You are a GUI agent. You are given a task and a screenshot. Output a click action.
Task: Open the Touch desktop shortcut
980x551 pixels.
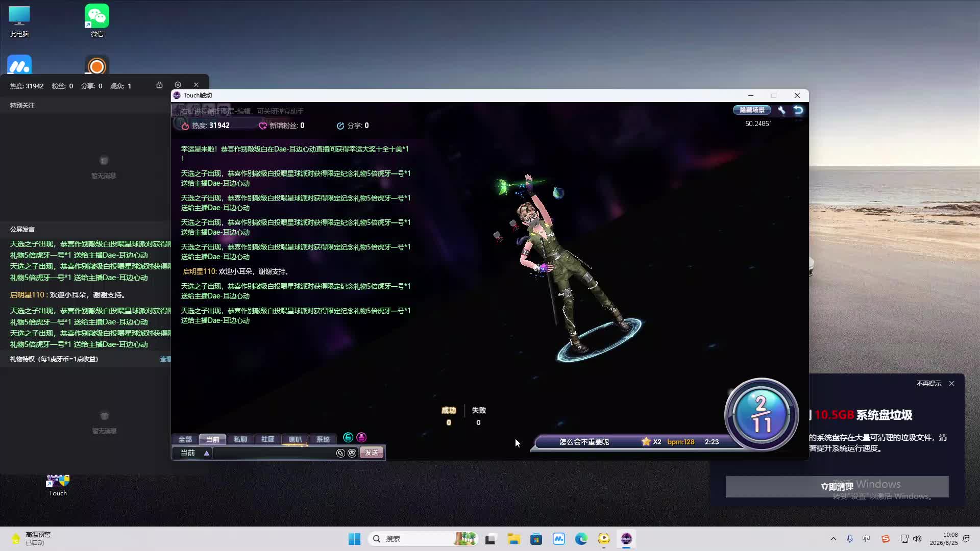tap(58, 485)
